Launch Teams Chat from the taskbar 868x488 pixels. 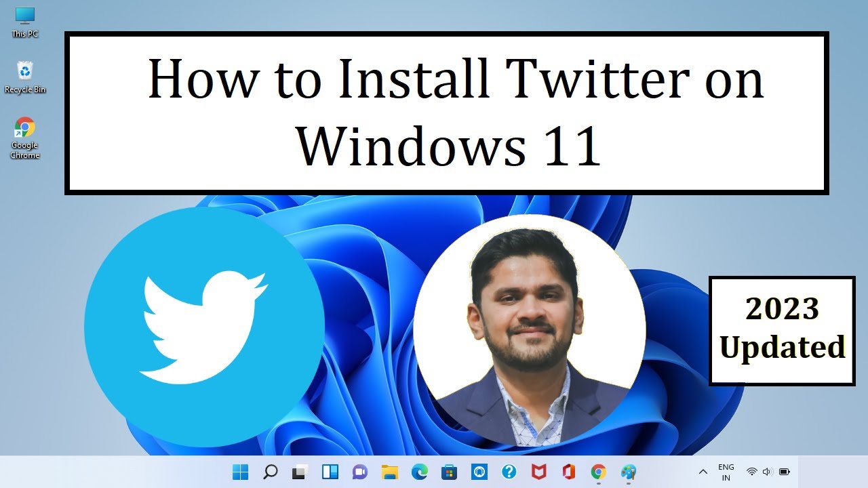tap(359, 472)
